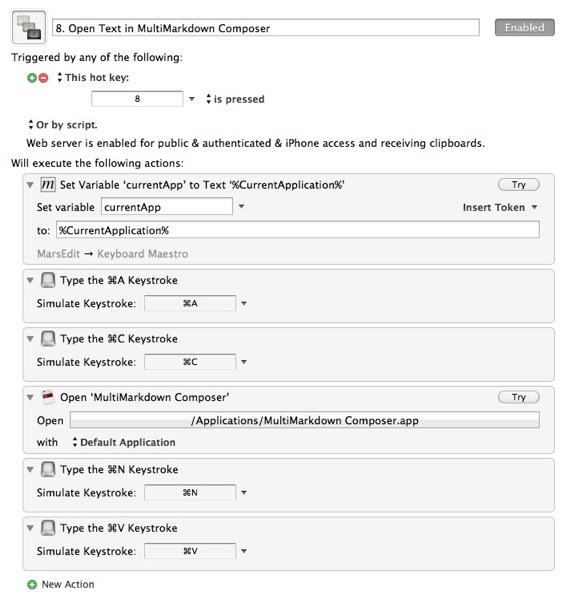563x600 pixels.
Task: Collapse the Open 'MultiMarkdown Composer' action
Action: (x=30, y=398)
